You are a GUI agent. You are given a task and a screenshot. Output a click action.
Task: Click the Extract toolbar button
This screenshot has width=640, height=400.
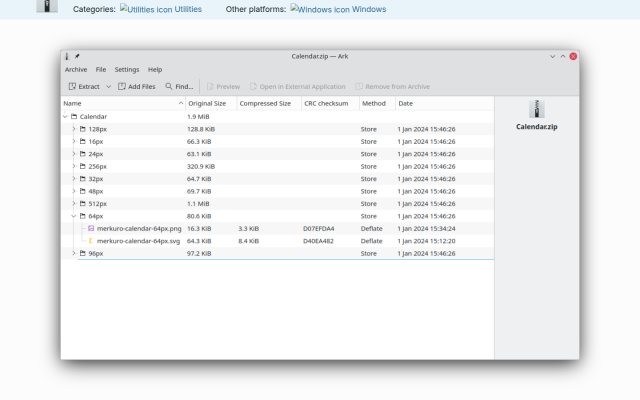coord(84,87)
